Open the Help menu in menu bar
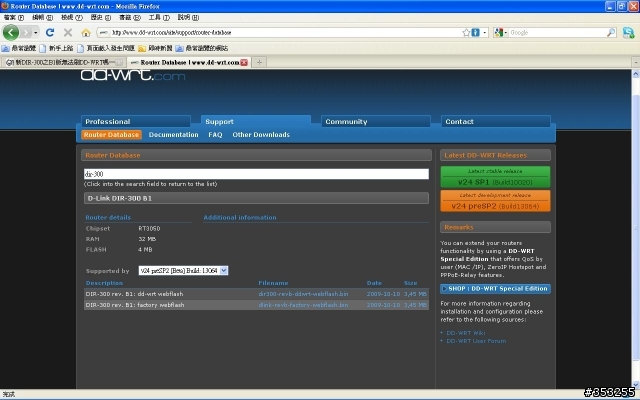 coord(188,18)
